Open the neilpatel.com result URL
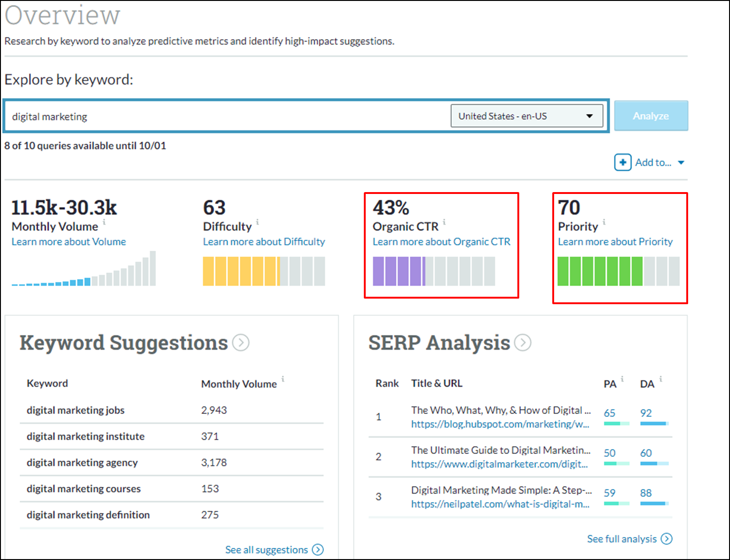This screenshot has width=730, height=560. [500, 504]
